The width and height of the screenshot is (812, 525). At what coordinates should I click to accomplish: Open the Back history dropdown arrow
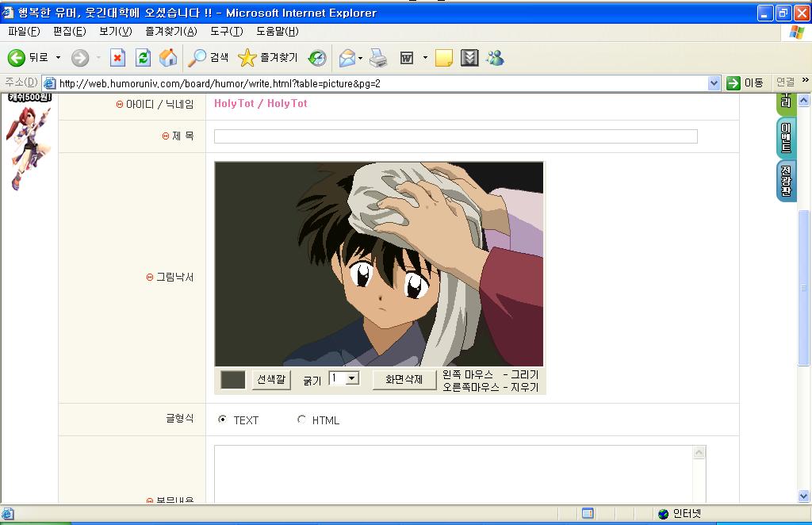pos(58,57)
